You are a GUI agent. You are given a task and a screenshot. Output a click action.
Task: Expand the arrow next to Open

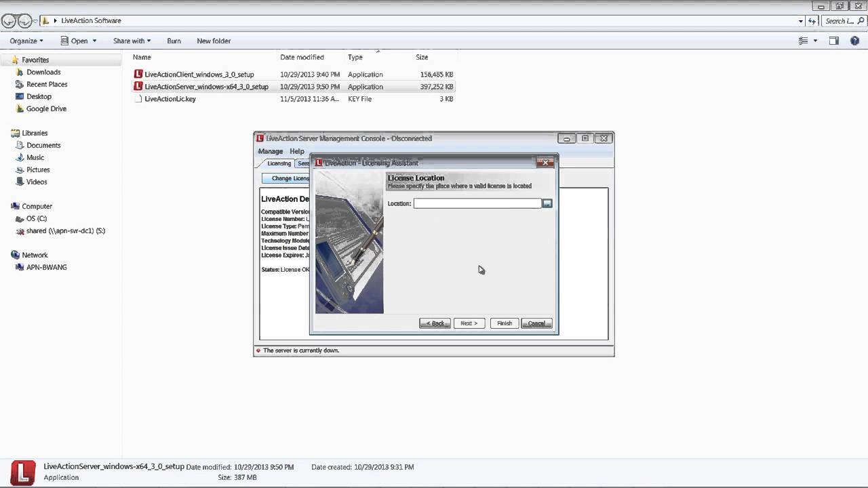tap(94, 41)
